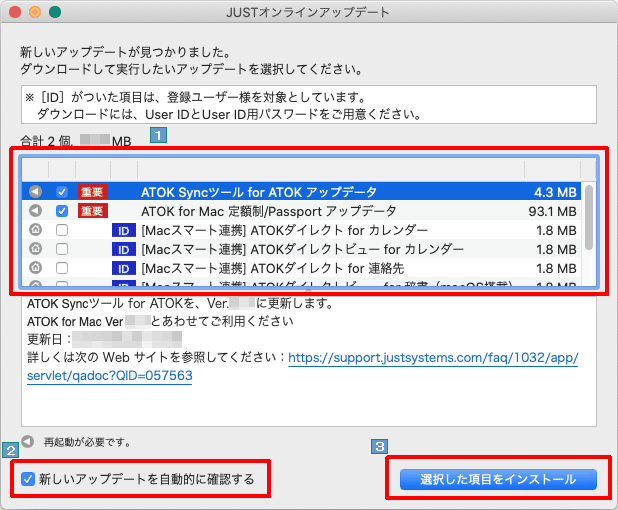
Task: Click the green zoom window button
Action: (55, 12)
